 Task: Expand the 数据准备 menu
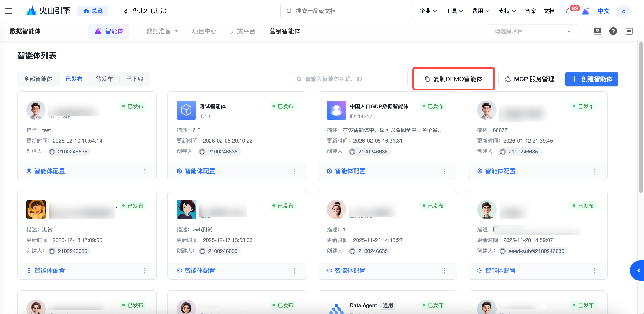162,31
